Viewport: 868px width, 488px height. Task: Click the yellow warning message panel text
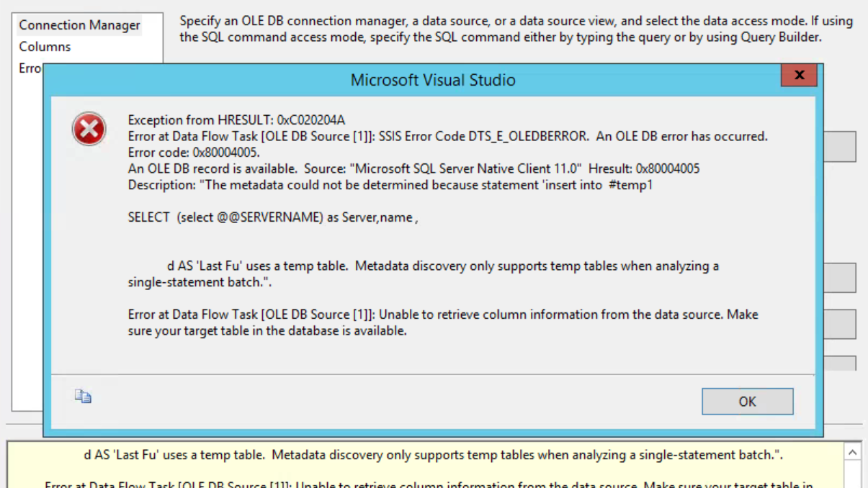[x=432, y=456]
